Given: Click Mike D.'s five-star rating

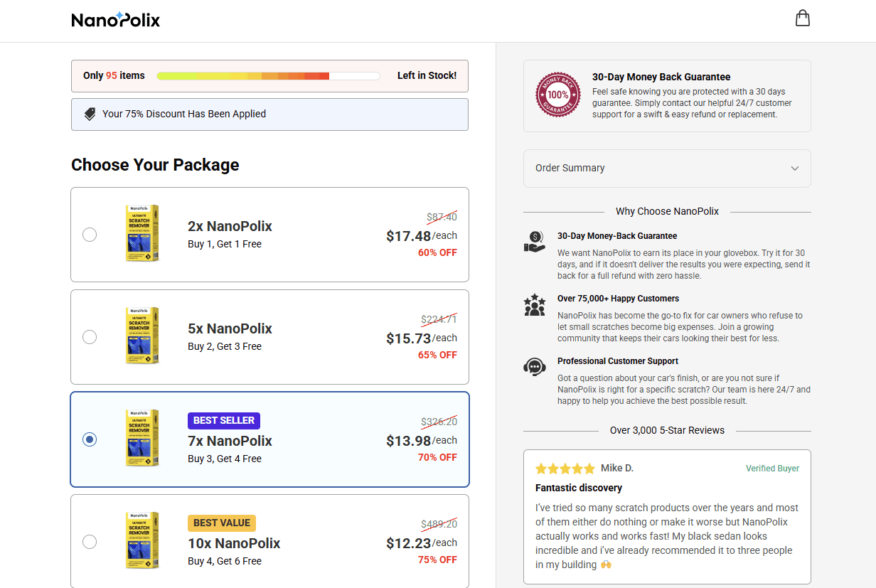Looking at the screenshot, I should [x=565, y=469].
